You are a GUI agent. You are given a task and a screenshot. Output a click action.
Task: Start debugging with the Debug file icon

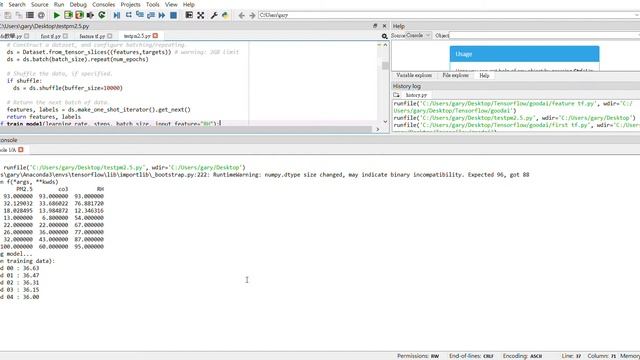click(117, 15)
